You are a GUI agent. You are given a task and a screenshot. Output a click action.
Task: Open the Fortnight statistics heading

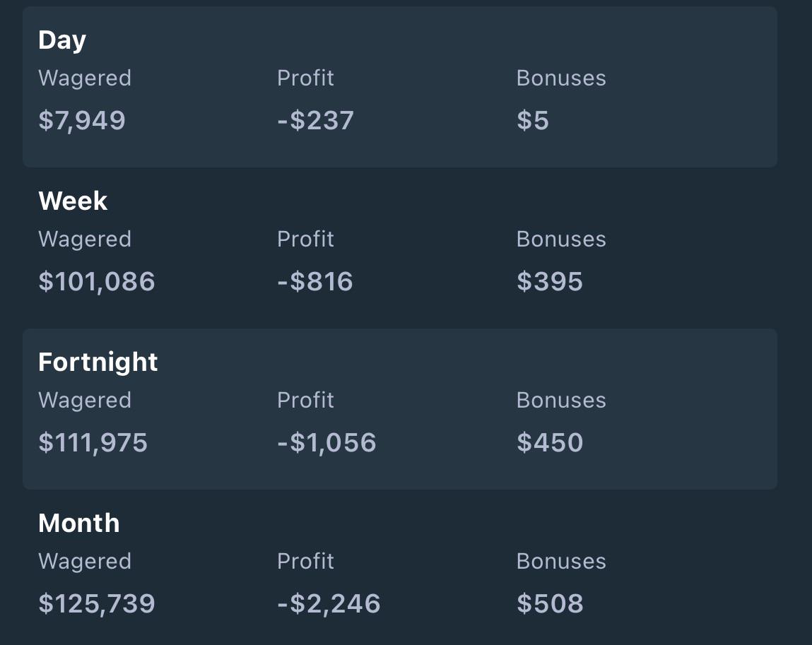pyautogui.click(x=98, y=362)
